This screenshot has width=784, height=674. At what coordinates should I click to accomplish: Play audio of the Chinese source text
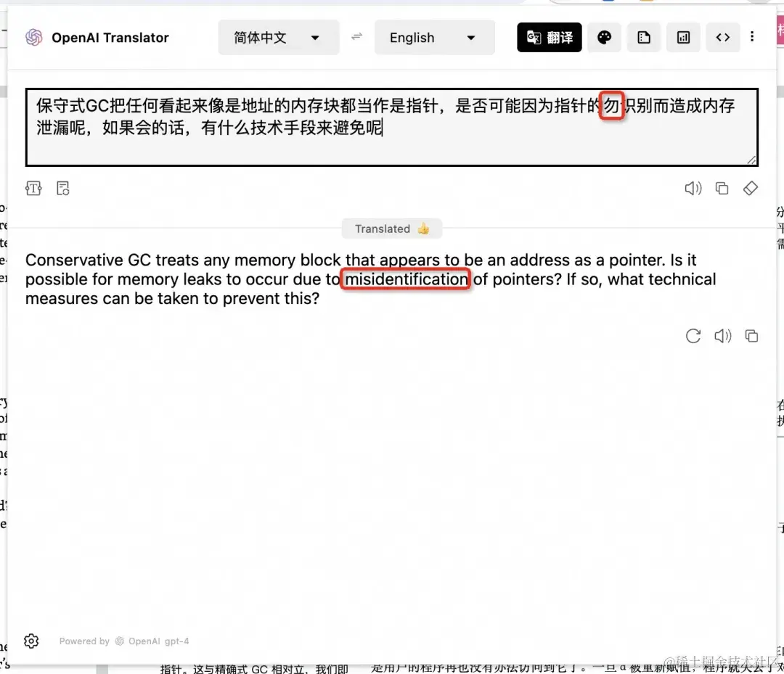(x=693, y=188)
